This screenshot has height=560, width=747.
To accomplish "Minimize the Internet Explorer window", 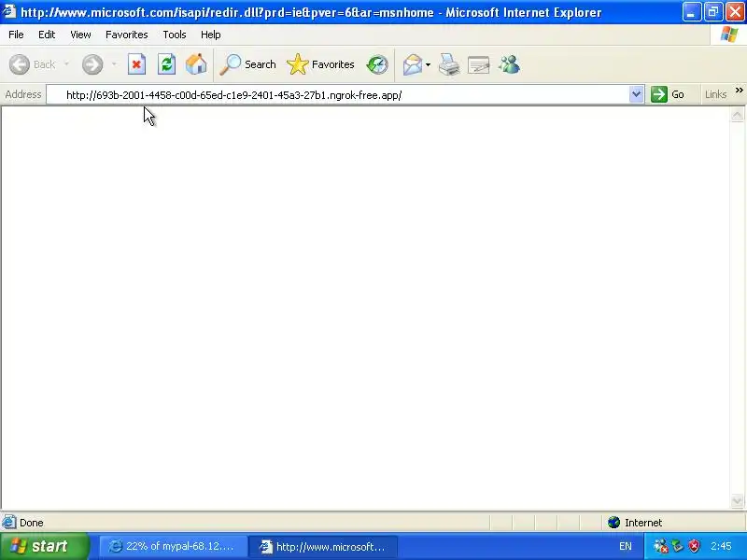I will tap(691, 12).
